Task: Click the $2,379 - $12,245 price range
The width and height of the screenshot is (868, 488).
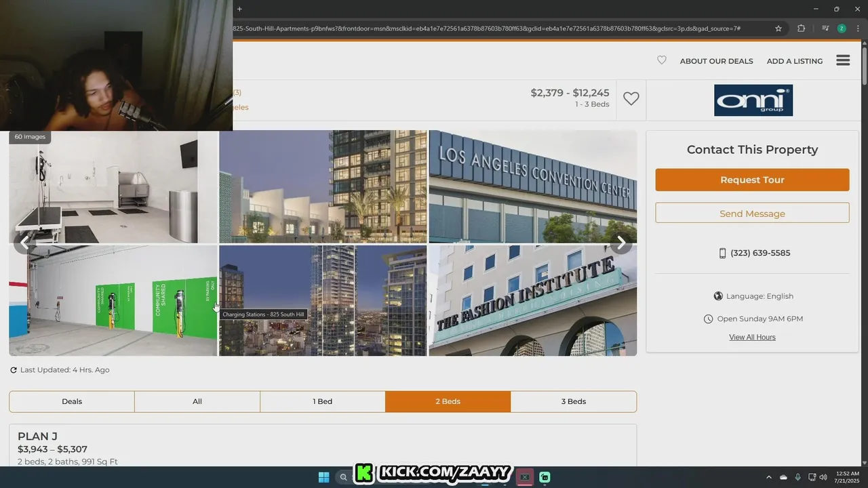Action: [x=570, y=93]
